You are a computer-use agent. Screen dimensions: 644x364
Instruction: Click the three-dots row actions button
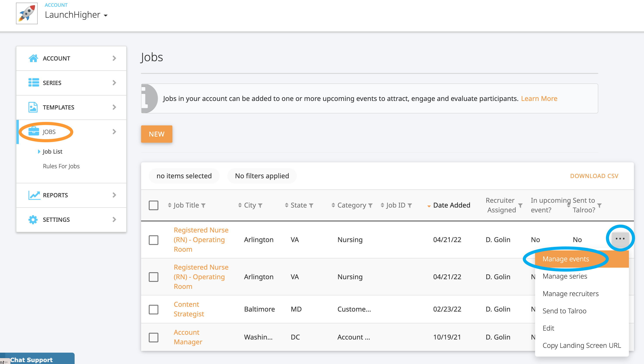tap(620, 239)
